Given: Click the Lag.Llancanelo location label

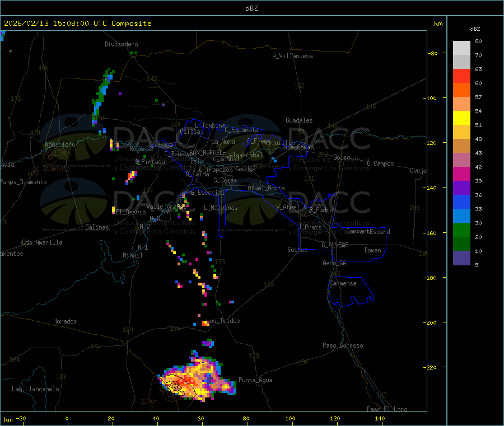Looking at the screenshot, I should pyautogui.click(x=35, y=389).
